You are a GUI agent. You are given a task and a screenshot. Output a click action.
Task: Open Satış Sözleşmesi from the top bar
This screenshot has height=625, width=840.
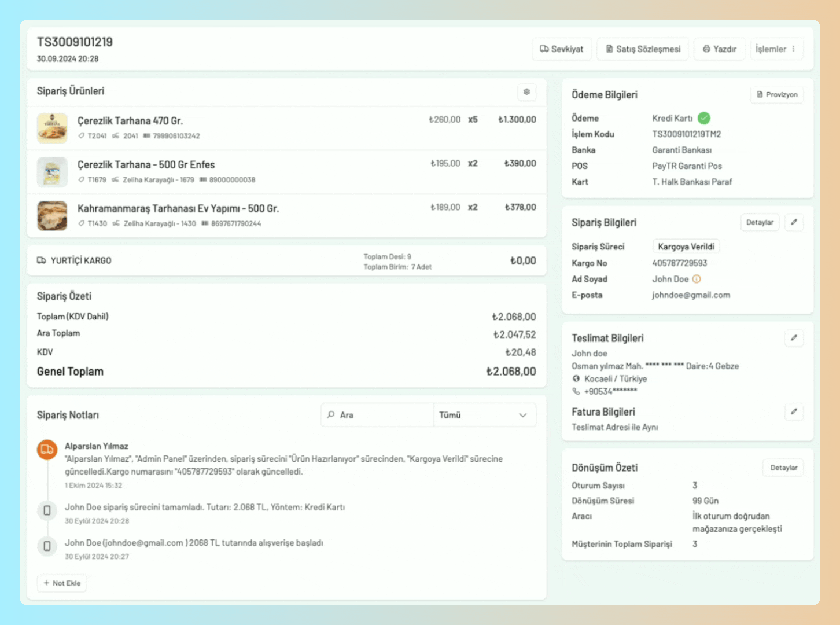[642, 49]
